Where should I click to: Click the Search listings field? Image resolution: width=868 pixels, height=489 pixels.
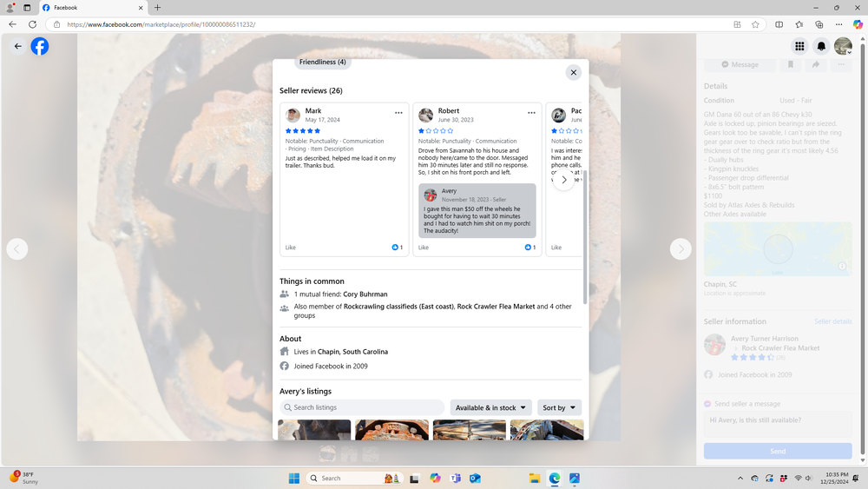point(362,407)
